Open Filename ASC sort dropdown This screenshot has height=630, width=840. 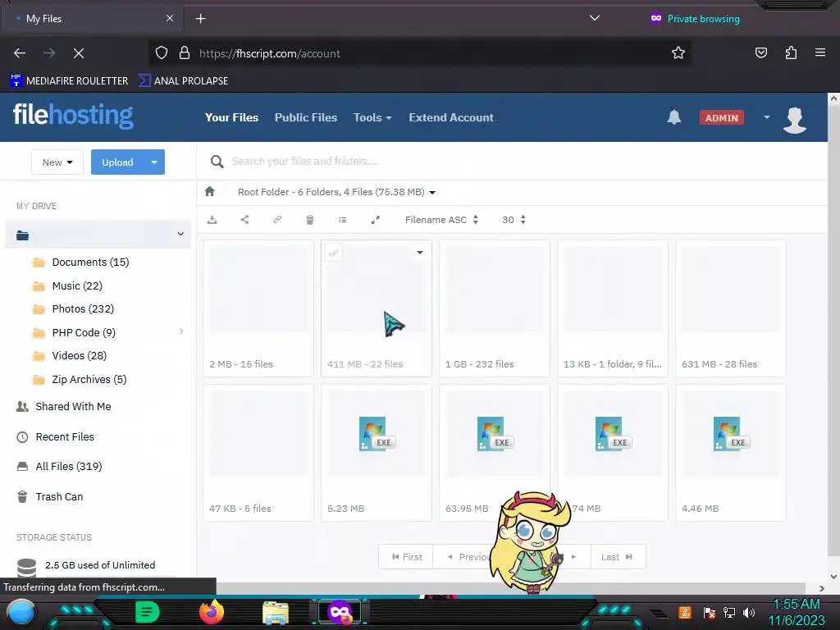[x=441, y=220]
